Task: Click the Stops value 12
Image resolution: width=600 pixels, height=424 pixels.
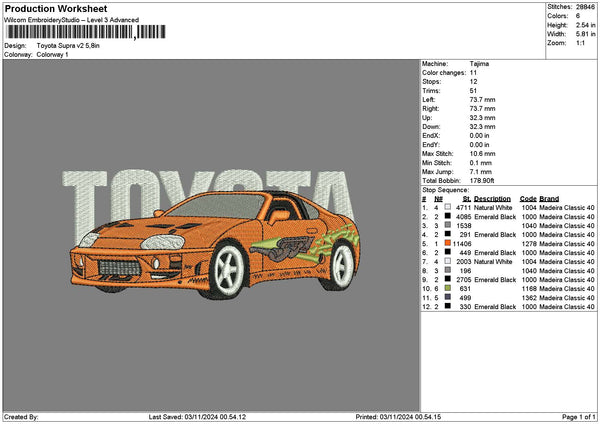Action: [x=473, y=82]
